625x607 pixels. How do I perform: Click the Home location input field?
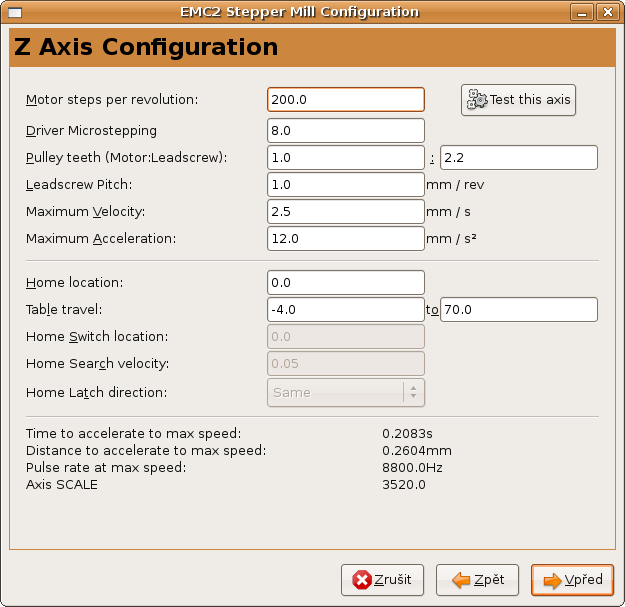[x=346, y=283]
